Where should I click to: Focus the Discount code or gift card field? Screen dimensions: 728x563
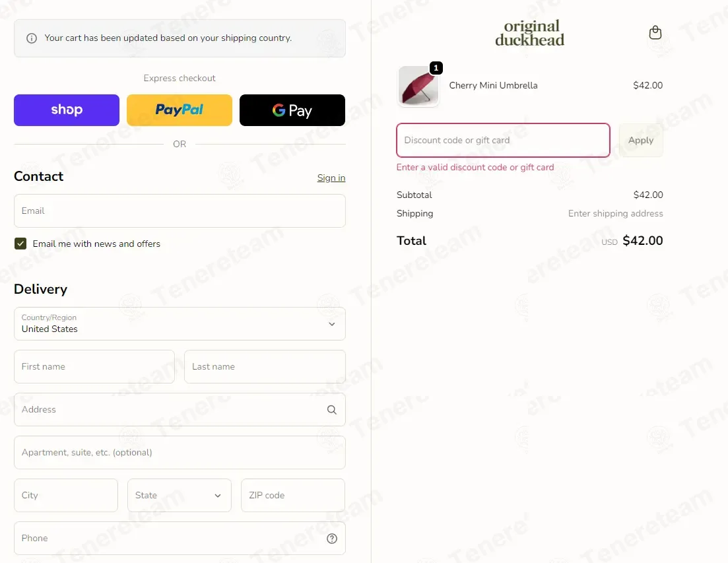pyautogui.click(x=503, y=140)
